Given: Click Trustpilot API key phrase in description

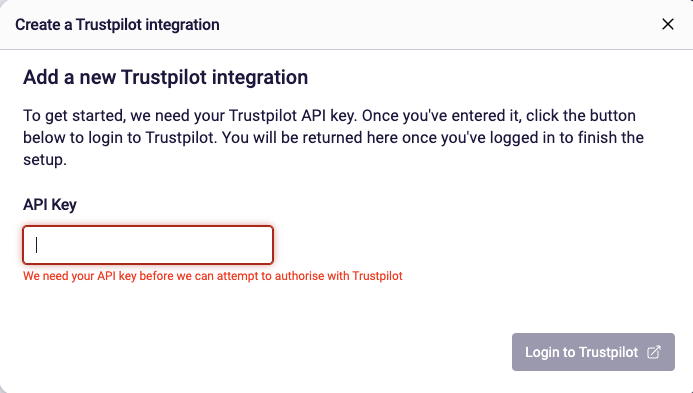Looking at the screenshot, I should click(291, 116).
